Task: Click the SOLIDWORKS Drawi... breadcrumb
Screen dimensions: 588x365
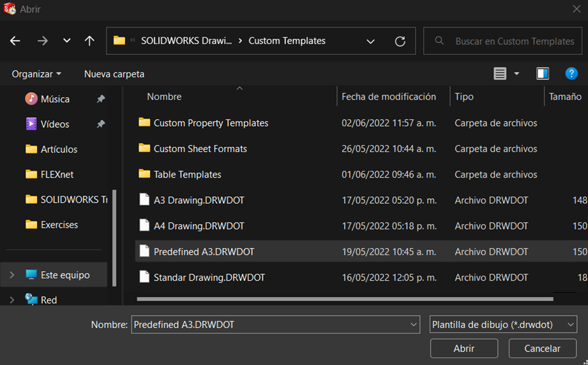Action: [x=186, y=41]
